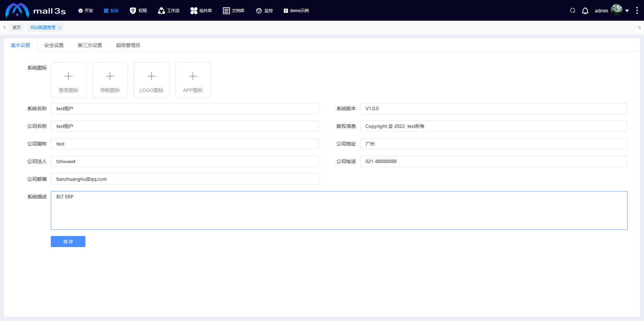The image size is (644, 321).
Task: Focus the 公司地址 address field
Action: 494,144
